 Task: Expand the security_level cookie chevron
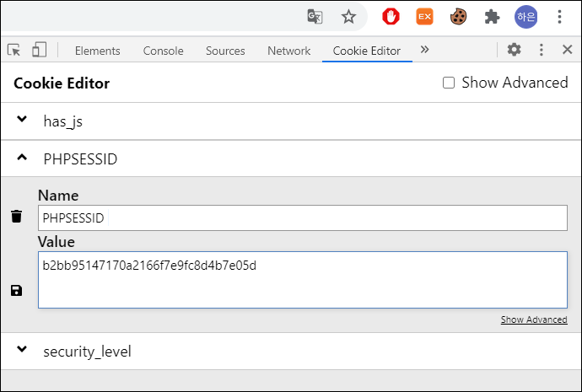(22, 349)
